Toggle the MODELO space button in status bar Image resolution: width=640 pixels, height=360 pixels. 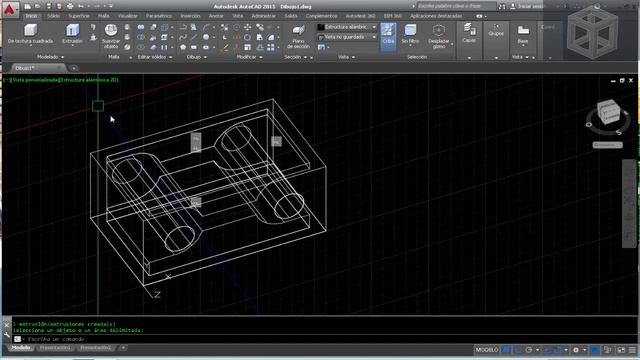pos(487,350)
